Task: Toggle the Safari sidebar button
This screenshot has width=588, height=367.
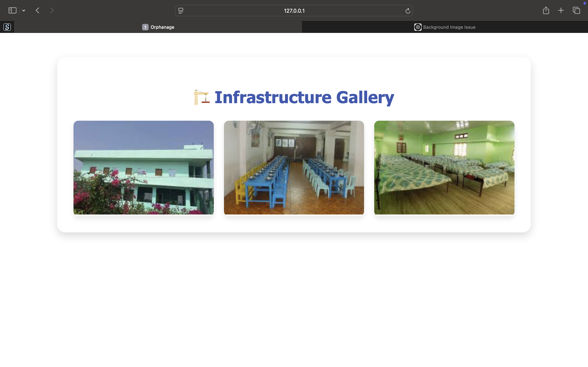Action: tap(12, 10)
